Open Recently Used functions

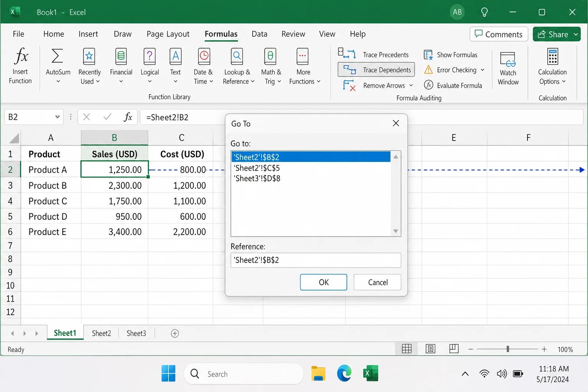89,66
